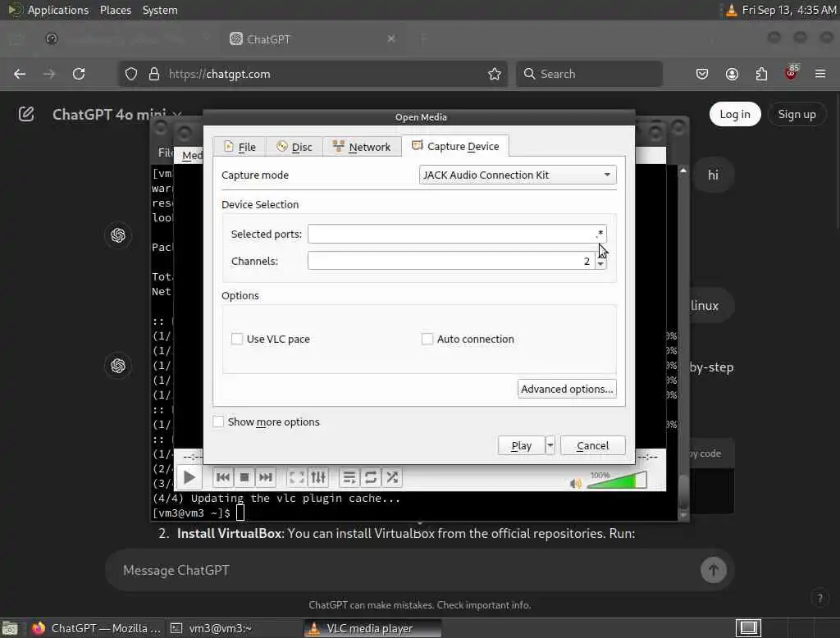The image size is (840, 638).
Task: Open the Capture mode dropdown
Action: tap(518, 175)
